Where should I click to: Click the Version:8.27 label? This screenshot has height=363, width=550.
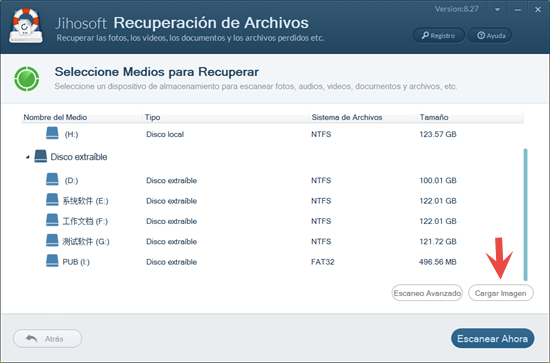point(457,9)
